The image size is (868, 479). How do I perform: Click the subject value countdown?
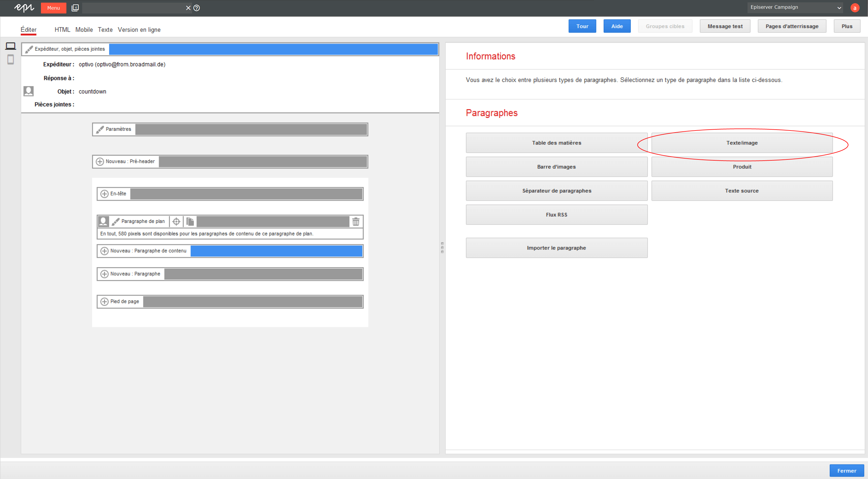click(x=92, y=92)
